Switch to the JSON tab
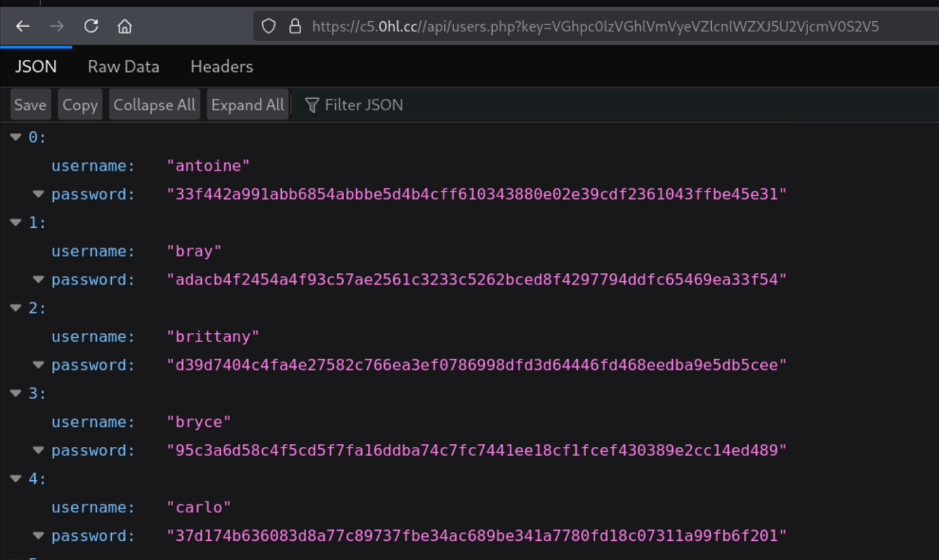The height and width of the screenshot is (560, 939). click(36, 66)
